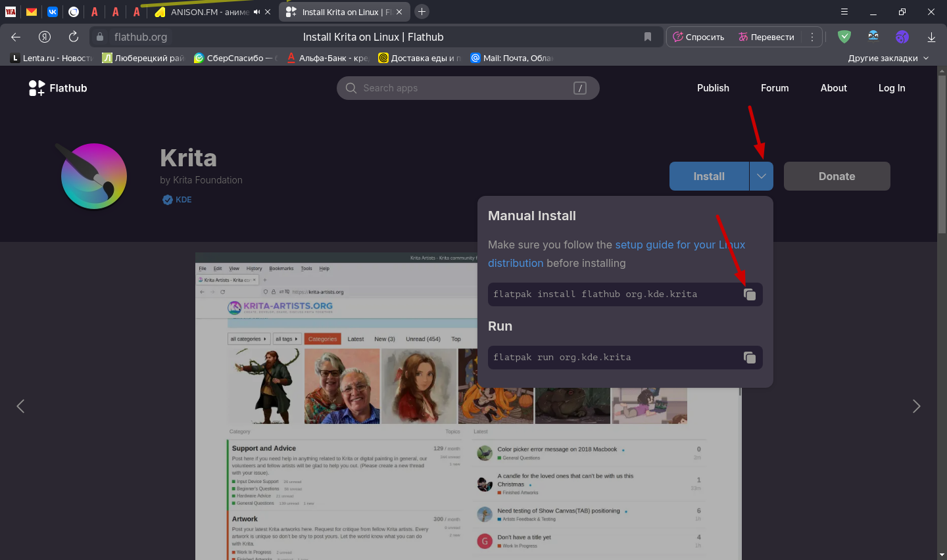Mute the ANISON.FM tab audio

[256, 12]
